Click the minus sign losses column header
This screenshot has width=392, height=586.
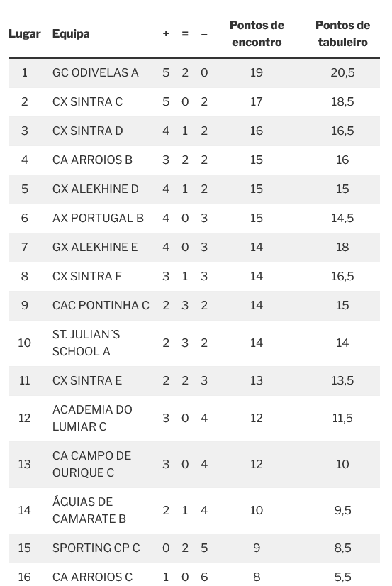pos(204,34)
